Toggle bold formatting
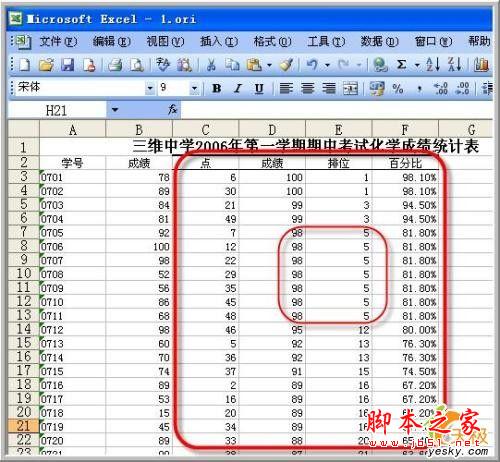 click(x=216, y=88)
